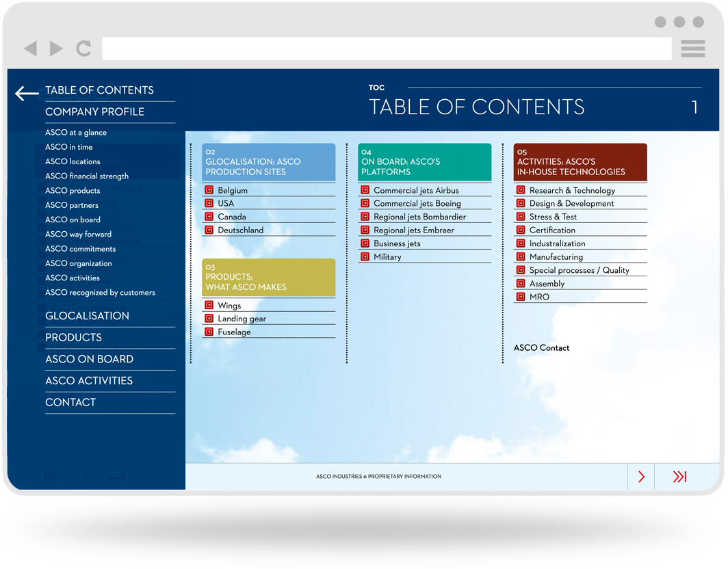Open the yellow Products section header
This screenshot has width=728, height=569.
268,278
